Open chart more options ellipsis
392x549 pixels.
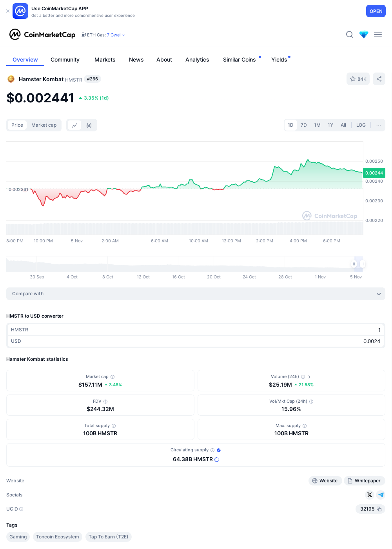coord(379,125)
